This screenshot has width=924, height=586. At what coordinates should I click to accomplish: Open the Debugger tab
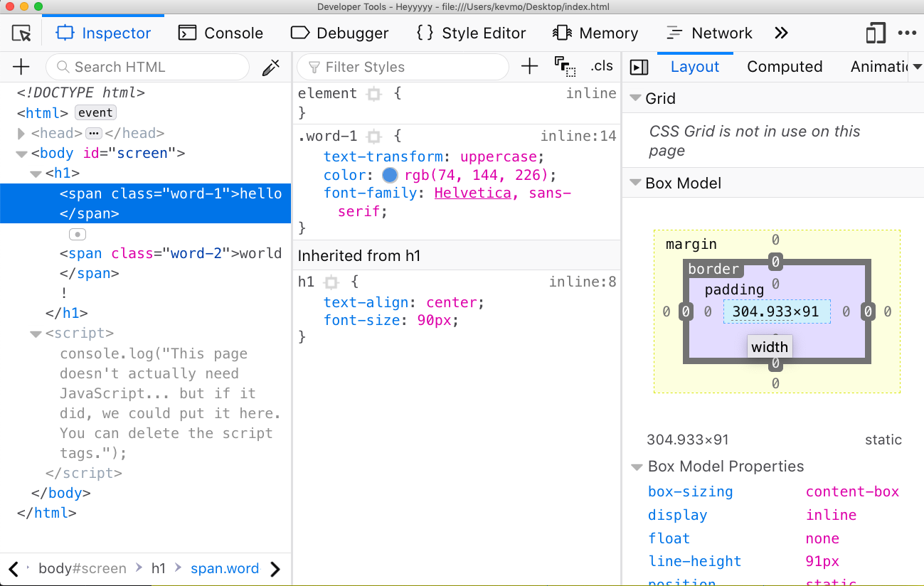340,33
